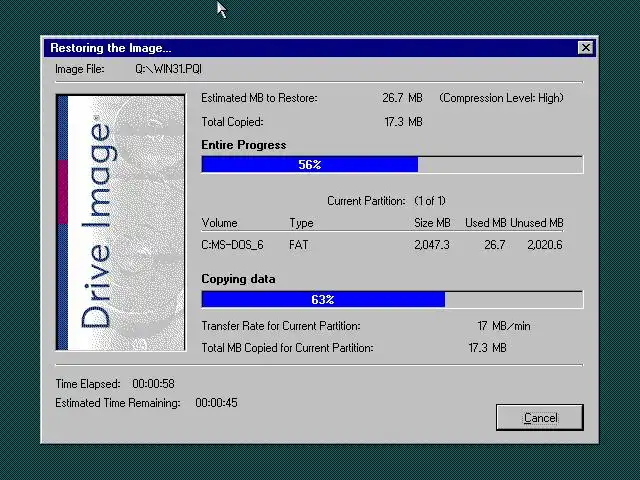Click the 00:00:45 remaining time value
Image resolution: width=640 pixels, height=480 pixels.
tap(216, 403)
